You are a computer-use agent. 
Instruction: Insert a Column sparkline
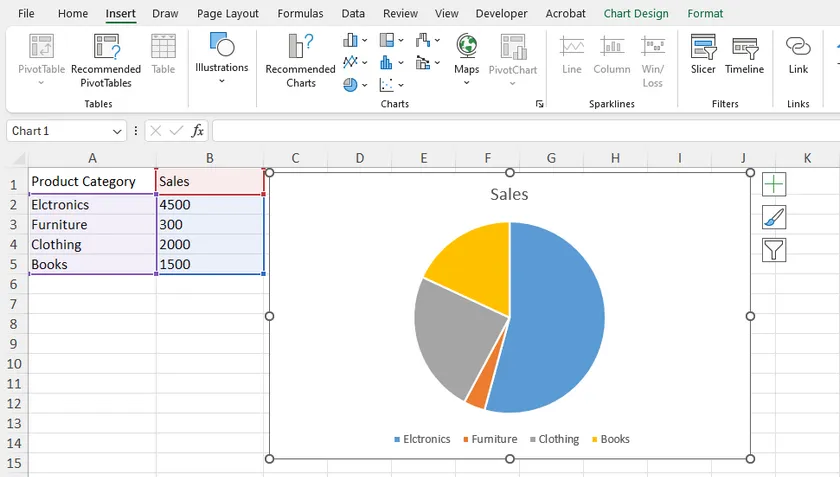(612, 55)
